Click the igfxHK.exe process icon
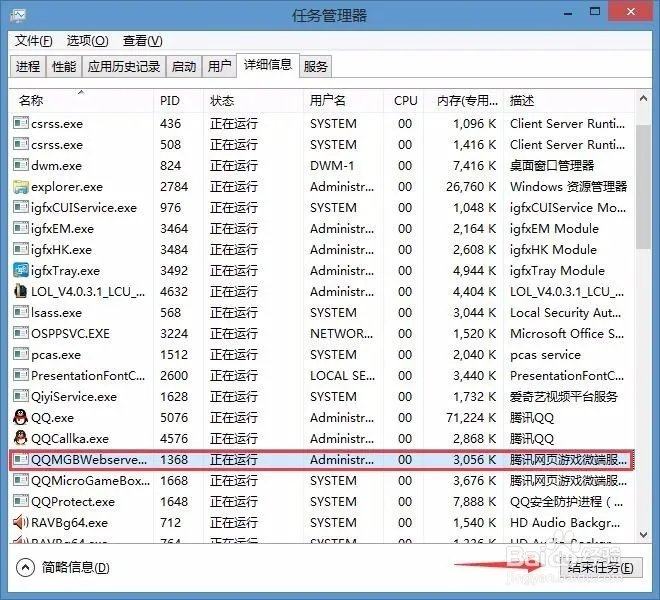This screenshot has height=600, width=660. (x=20, y=249)
